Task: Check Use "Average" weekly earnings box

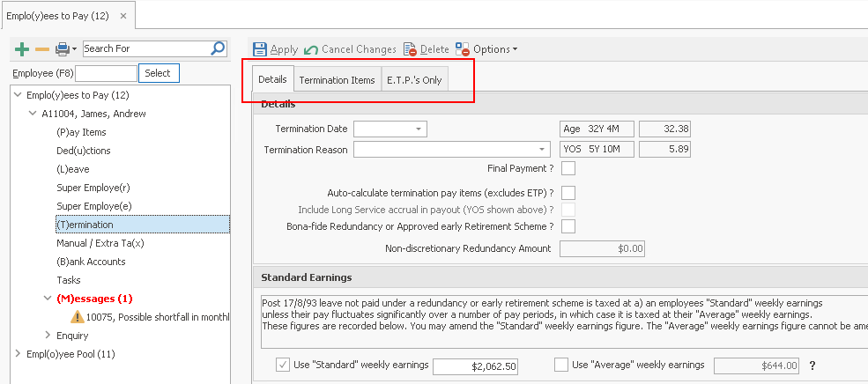Action: (x=561, y=365)
